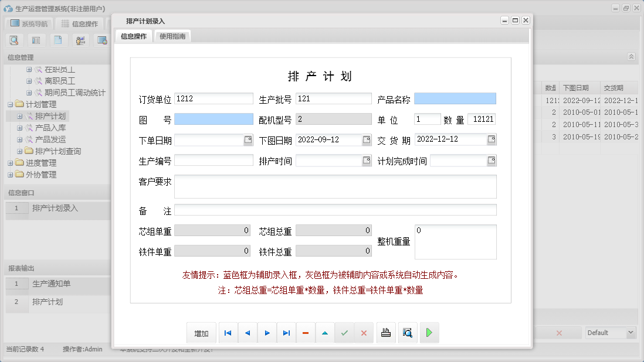Screen dimensions: 644x362
Task: Open the 交货期 date picker
Action: pos(492,139)
